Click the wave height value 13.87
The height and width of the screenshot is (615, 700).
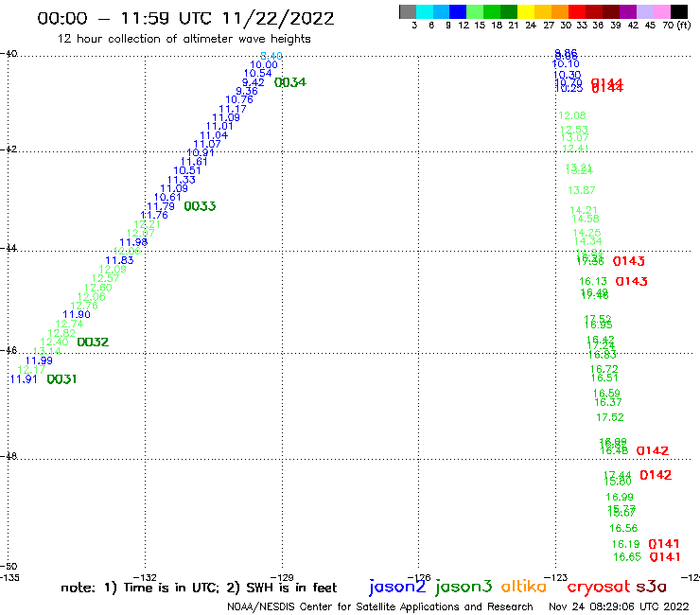[x=581, y=191]
